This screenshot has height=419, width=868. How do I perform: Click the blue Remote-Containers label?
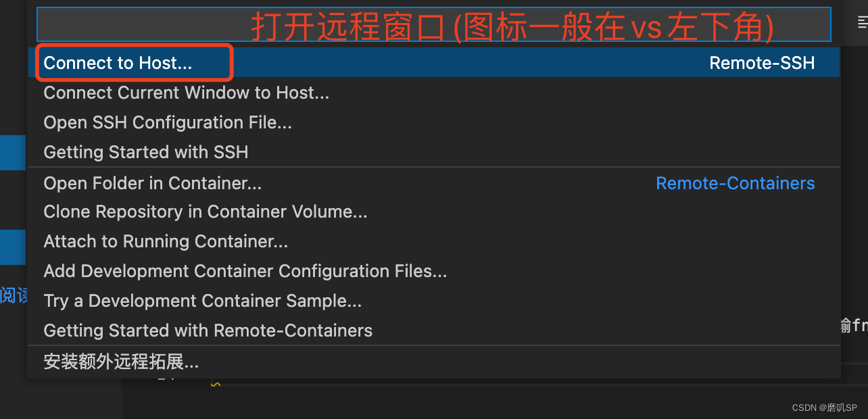click(x=735, y=182)
